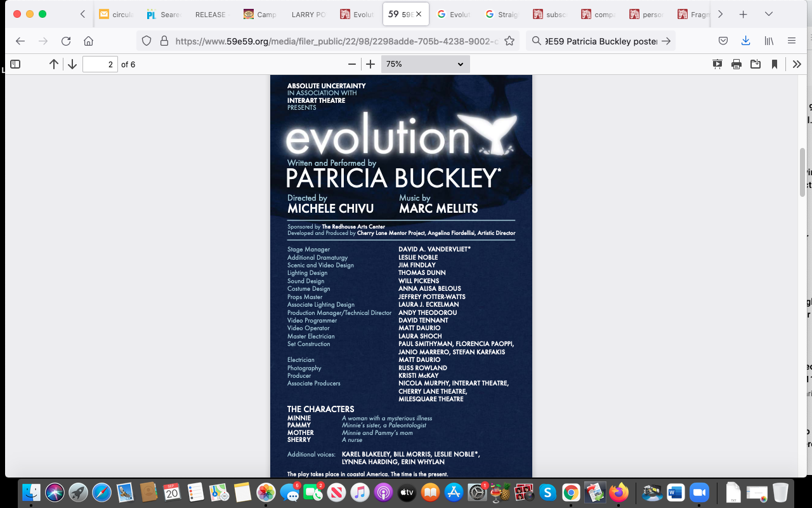
Task: Zoom out of the PDF
Action: click(x=352, y=64)
